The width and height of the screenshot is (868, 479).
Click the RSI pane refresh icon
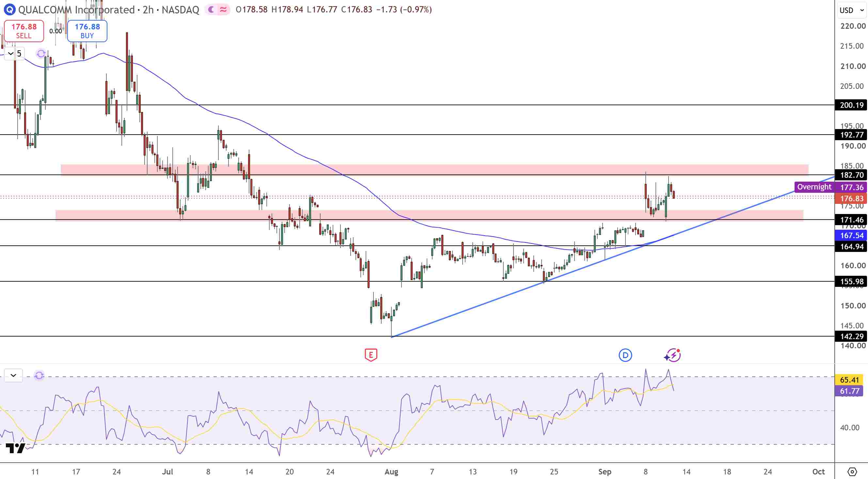[x=39, y=375]
